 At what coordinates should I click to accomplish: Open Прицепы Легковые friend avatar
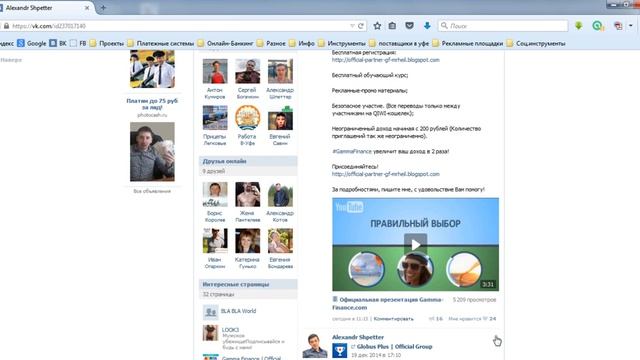pyautogui.click(x=215, y=118)
